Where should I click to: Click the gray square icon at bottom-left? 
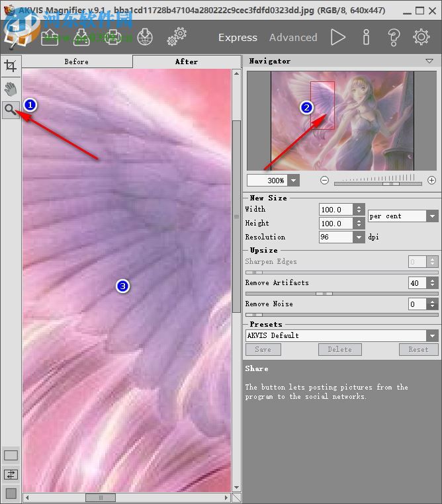coord(11,493)
